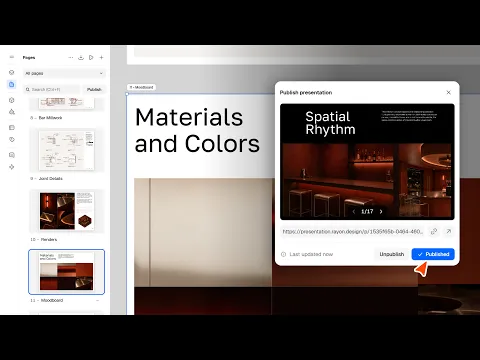
Task: Click the presentation URL field
Action: tap(353, 231)
